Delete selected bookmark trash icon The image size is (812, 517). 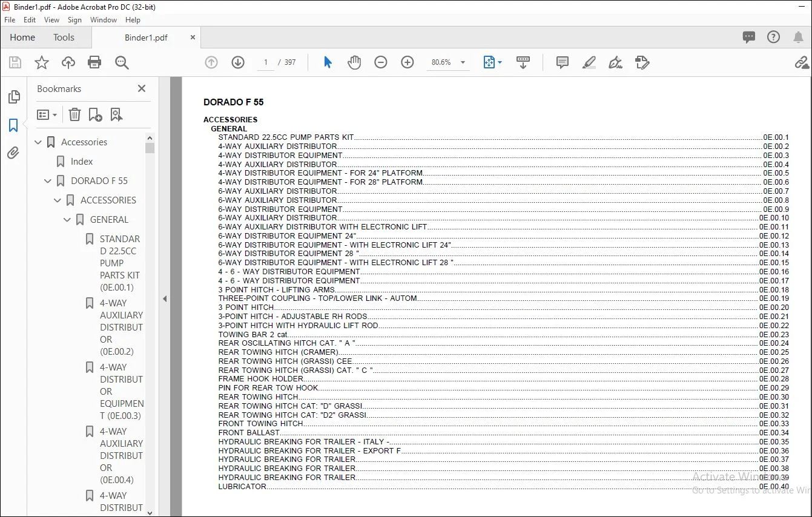pyautogui.click(x=74, y=114)
